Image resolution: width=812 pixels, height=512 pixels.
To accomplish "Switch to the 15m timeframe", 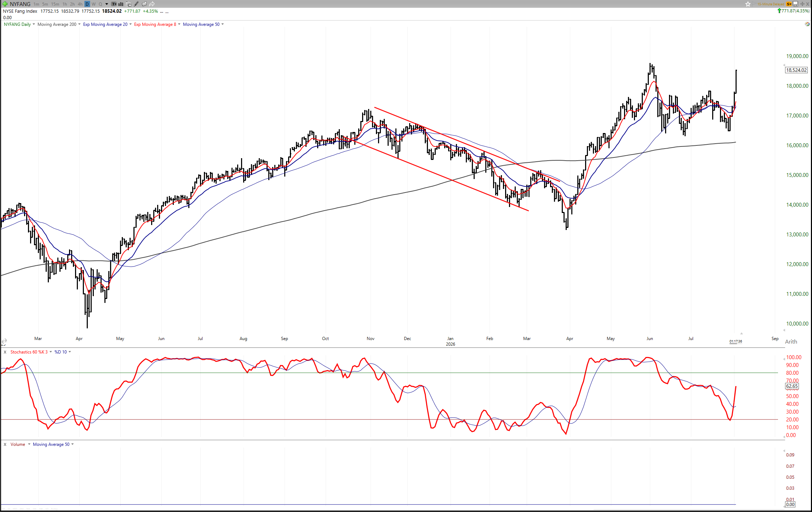I will [x=55, y=4].
